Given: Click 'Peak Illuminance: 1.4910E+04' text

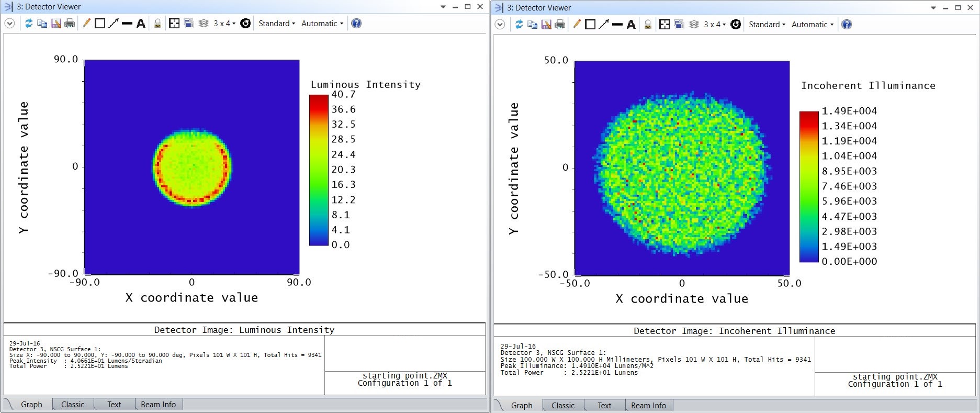Looking at the screenshot, I should 577,366.
